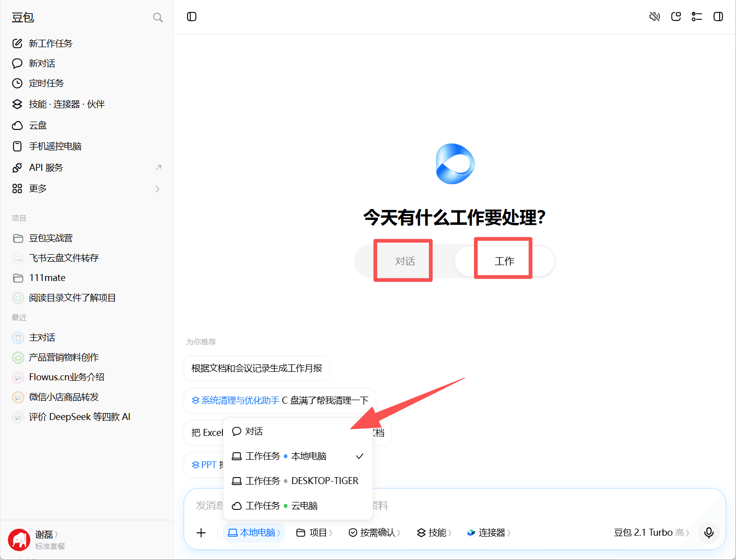Open recent chat Flowus.cn业务介绍
Viewport: 736px width, 560px height.
pos(87,377)
